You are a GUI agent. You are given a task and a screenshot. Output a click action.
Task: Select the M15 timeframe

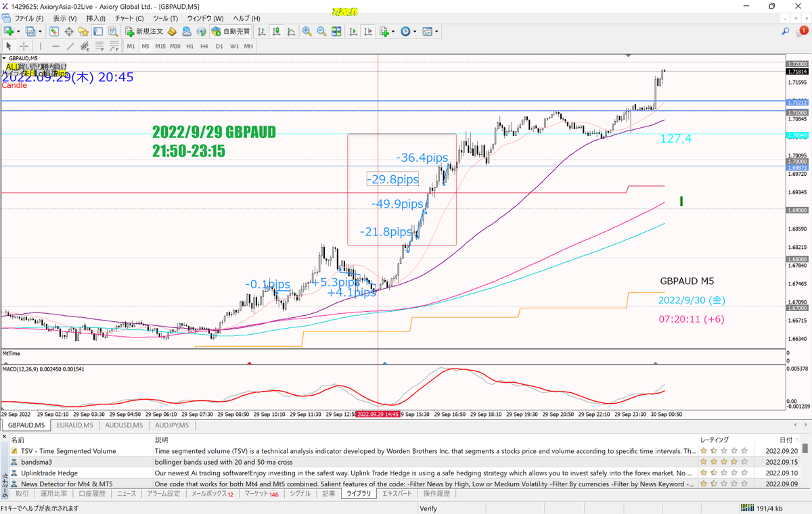pos(160,46)
